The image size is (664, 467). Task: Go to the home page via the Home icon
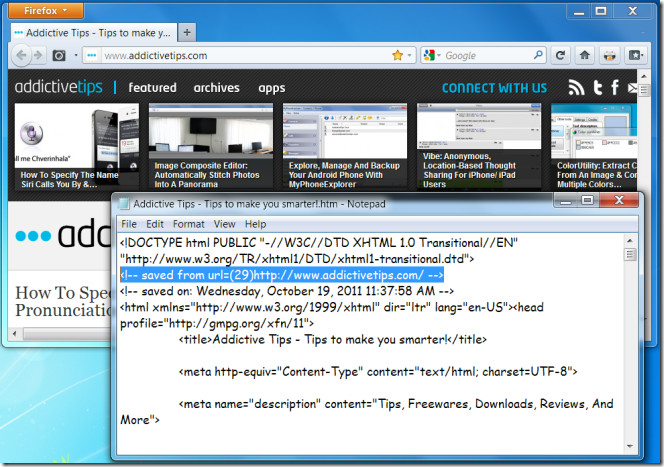pos(585,55)
